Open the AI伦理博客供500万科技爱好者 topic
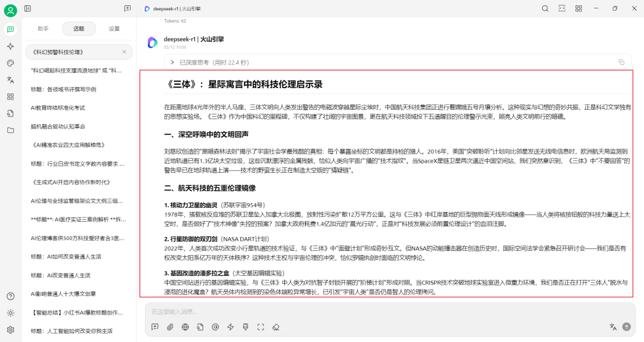The image size is (644, 342). tap(79, 238)
